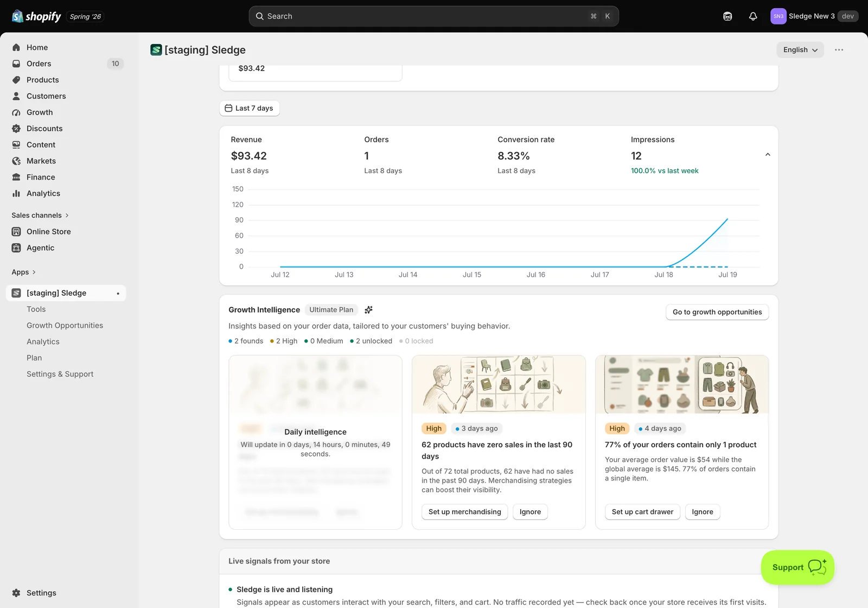Screen dimensions: 868x608
Task: Click the Discounts badge icon
Action: tap(16, 129)
